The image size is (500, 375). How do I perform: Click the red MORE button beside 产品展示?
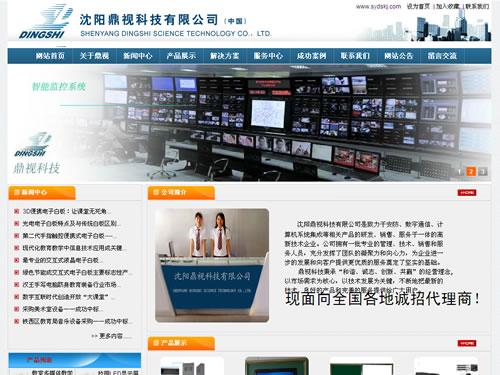coord(467,343)
